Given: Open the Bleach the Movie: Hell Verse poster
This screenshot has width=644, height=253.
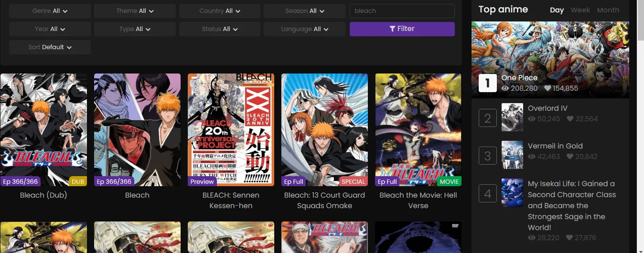Looking at the screenshot, I should coord(418,129).
